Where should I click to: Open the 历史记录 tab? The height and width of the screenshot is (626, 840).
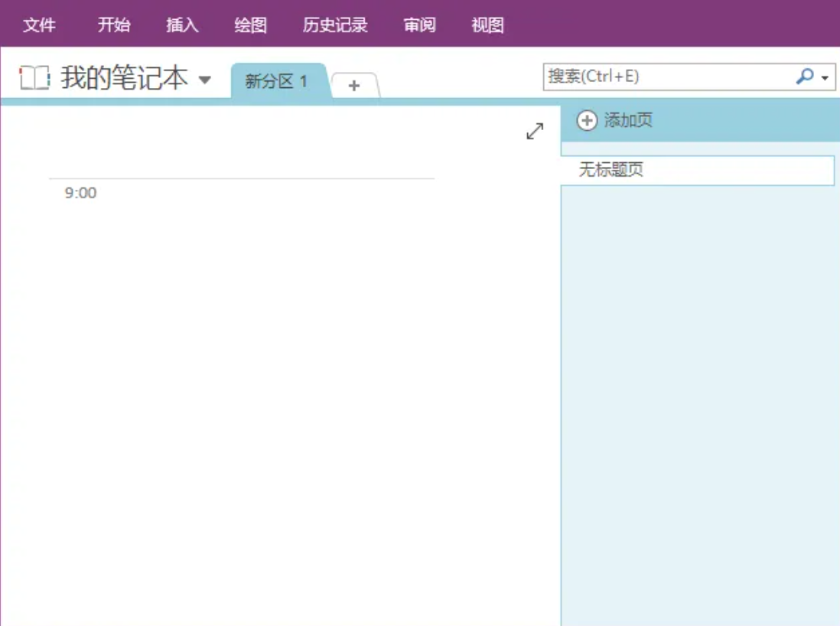pyautogui.click(x=335, y=24)
